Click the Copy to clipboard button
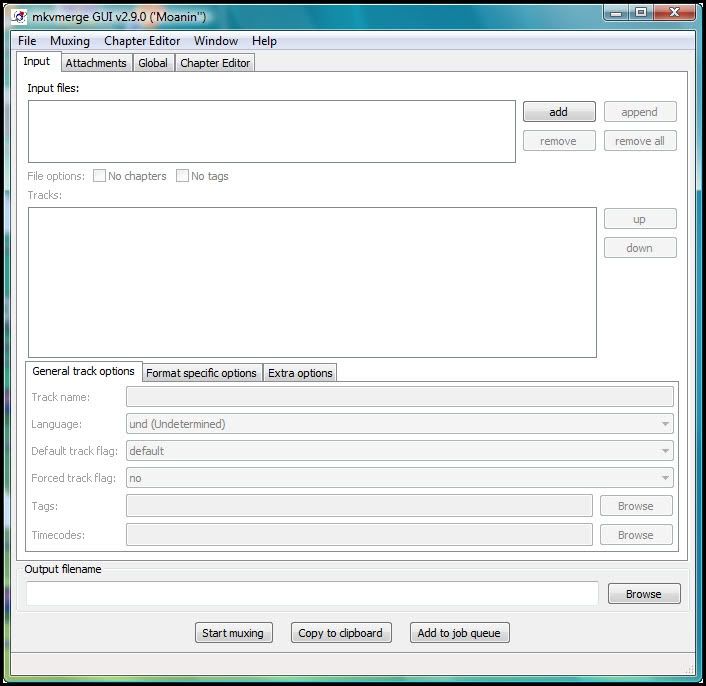 click(341, 632)
